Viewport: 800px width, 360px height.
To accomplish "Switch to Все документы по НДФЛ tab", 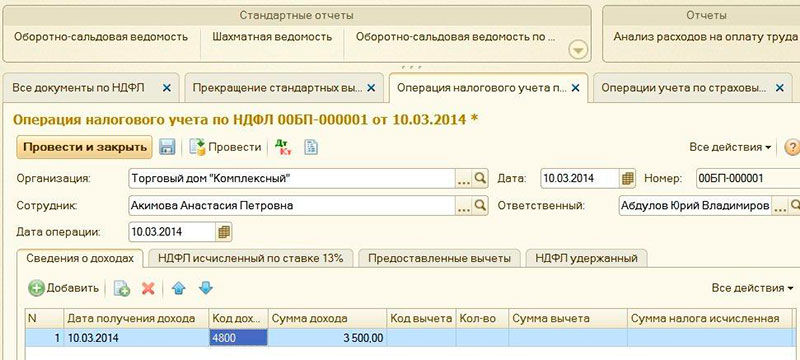I will [78, 88].
